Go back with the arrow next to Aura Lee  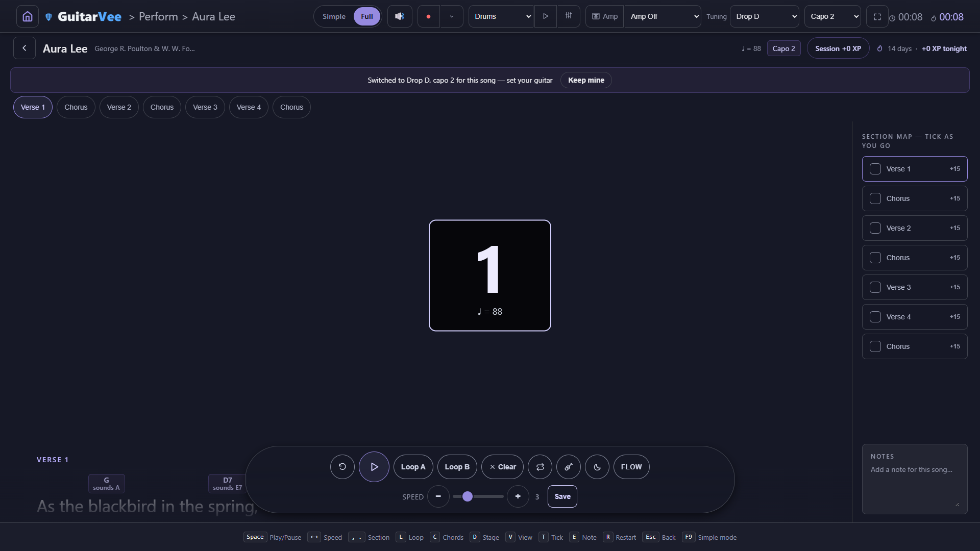tap(24, 48)
